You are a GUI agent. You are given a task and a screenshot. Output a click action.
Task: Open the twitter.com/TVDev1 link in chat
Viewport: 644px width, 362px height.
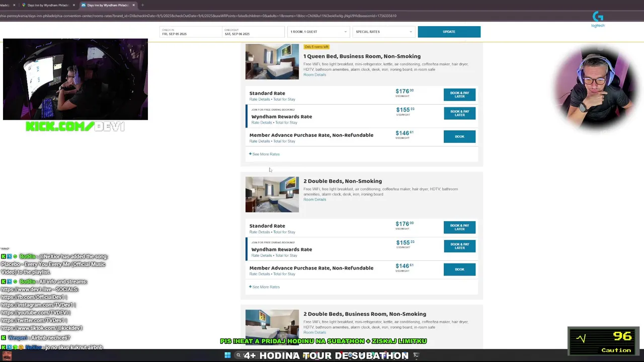coord(33,320)
